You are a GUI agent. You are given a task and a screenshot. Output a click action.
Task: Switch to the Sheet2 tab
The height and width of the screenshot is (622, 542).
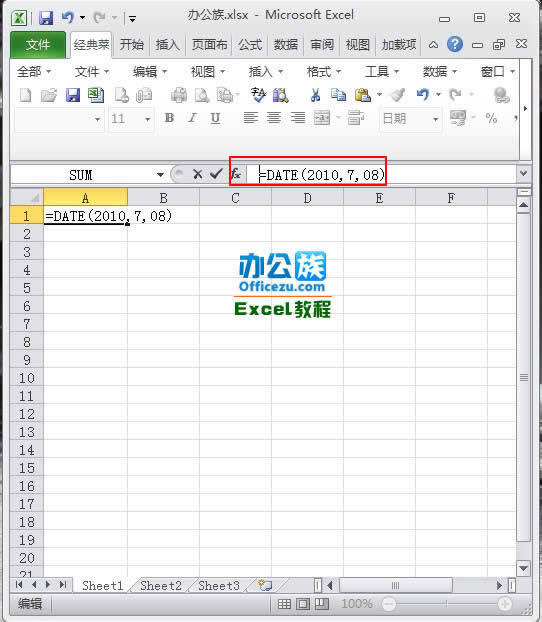tap(161, 586)
